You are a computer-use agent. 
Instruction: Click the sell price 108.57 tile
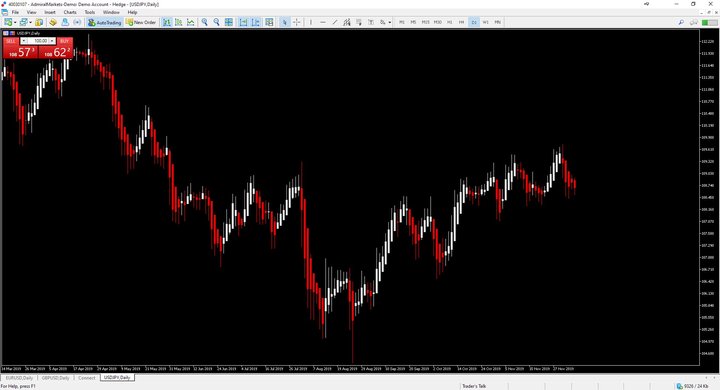[x=20, y=52]
